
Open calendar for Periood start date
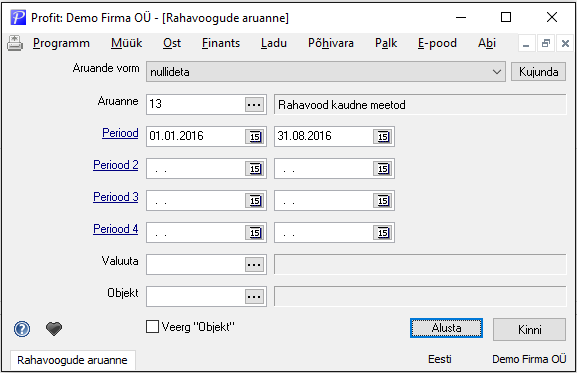pos(255,137)
